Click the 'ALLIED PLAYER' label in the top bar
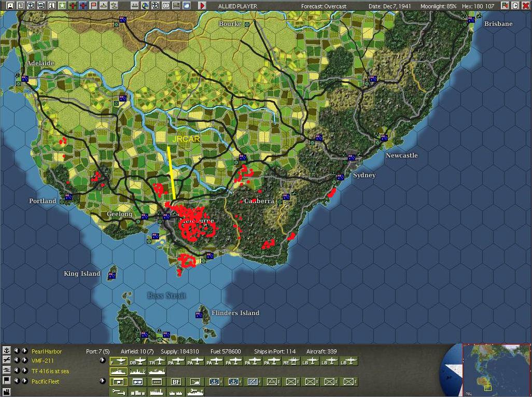532x397 pixels. click(237, 6)
